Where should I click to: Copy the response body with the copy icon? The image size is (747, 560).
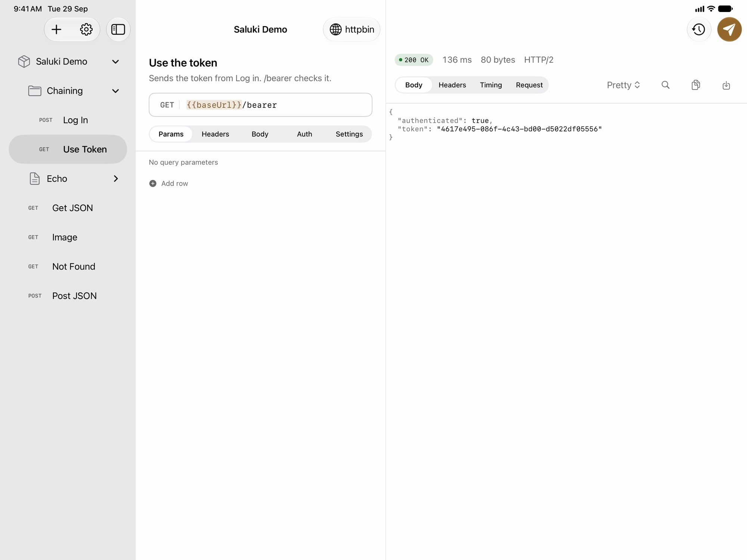click(x=695, y=85)
